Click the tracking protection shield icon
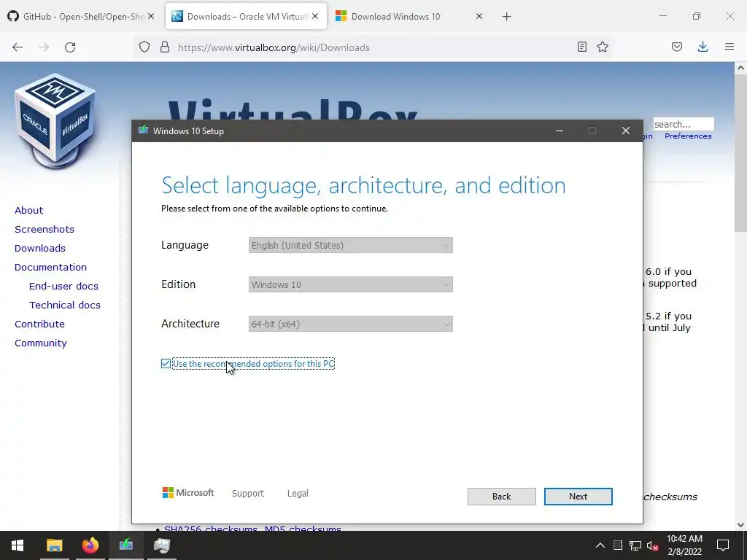This screenshot has width=747, height=560. pos(144,47)
